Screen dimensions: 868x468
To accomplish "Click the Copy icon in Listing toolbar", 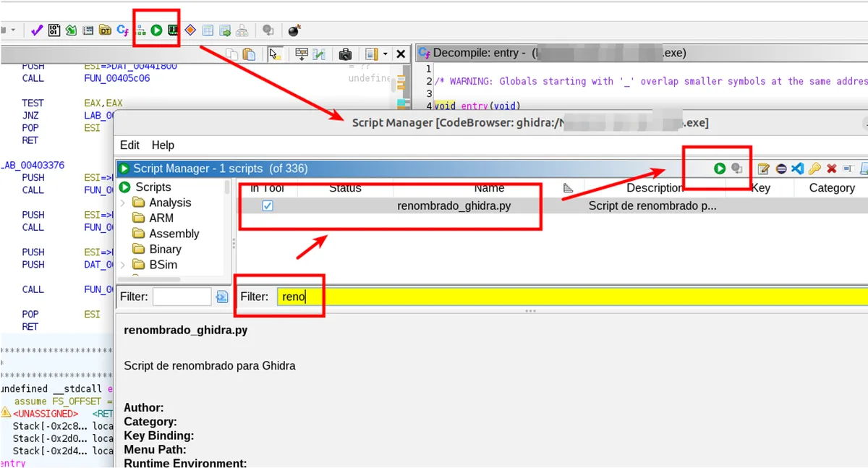I will click(x=232, y=54).
